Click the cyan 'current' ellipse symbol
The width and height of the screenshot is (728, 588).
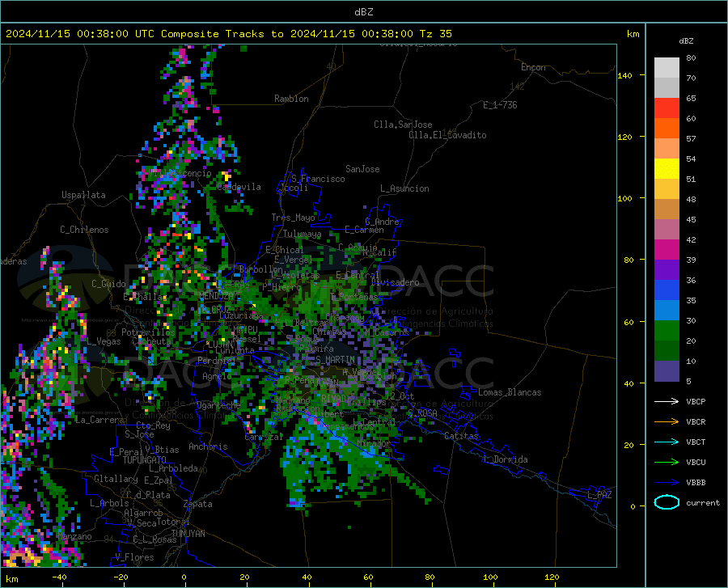point(667,502)
